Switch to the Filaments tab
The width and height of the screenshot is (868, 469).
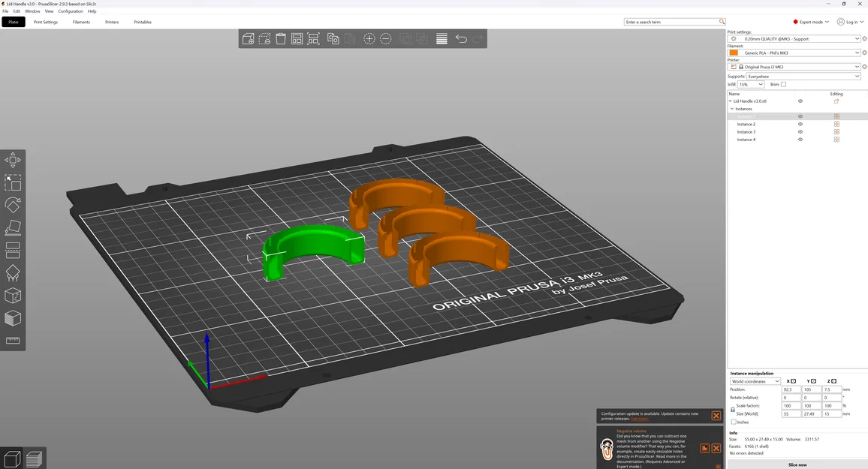[81, 22]
